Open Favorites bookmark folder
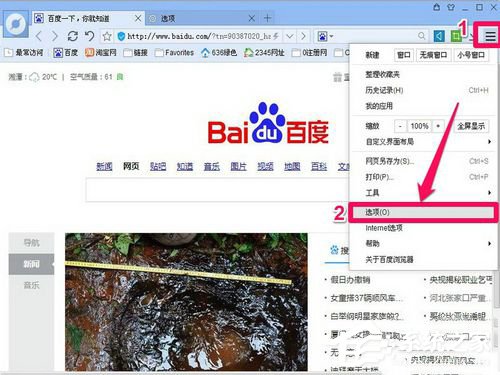 point(174,52)
